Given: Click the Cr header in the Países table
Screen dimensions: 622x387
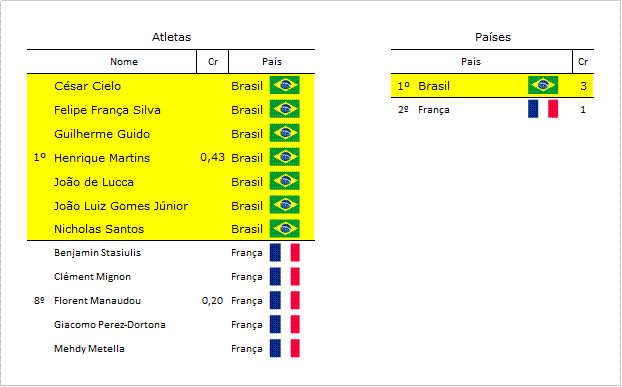Looking at the screenshot, I should 583,61.
